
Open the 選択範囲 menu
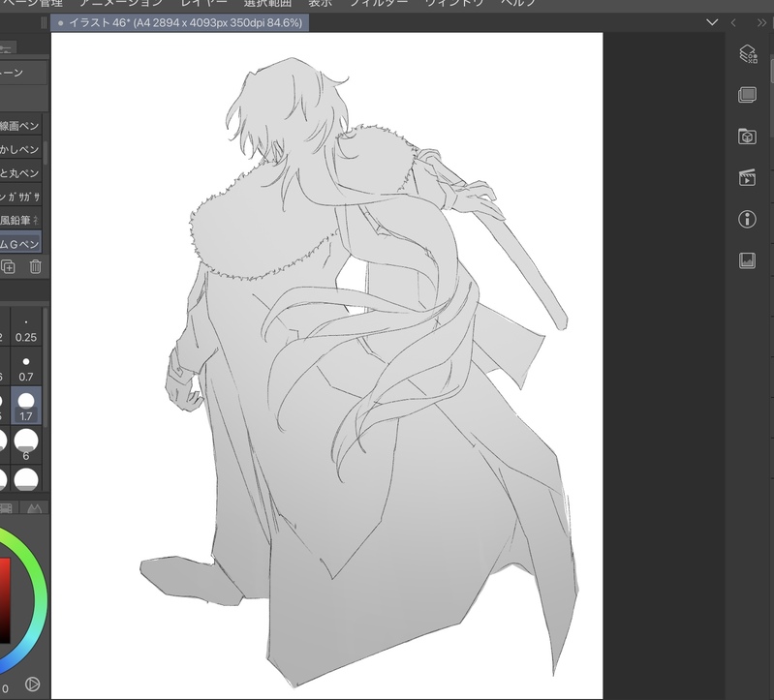(x=267, y=3)
